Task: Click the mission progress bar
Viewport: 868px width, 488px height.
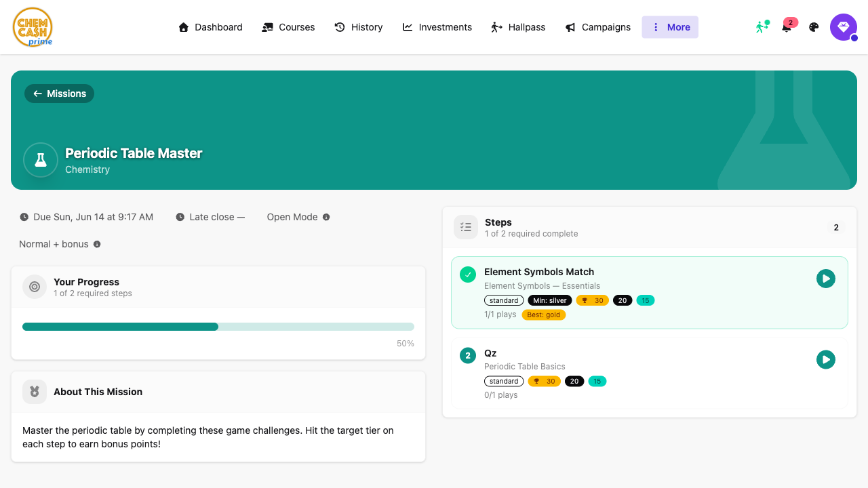Action: pos(218,327)
